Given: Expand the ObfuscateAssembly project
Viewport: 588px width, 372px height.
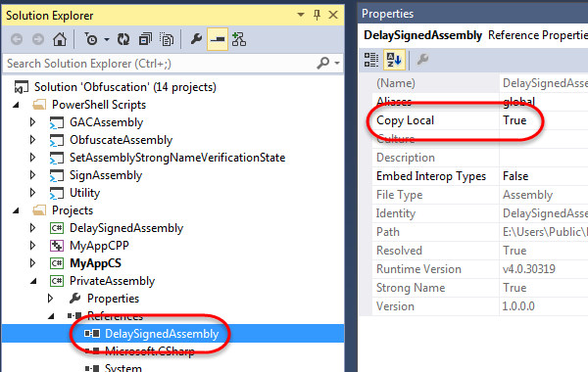Looking at the screenshot, I should click(x=32, y=140).
